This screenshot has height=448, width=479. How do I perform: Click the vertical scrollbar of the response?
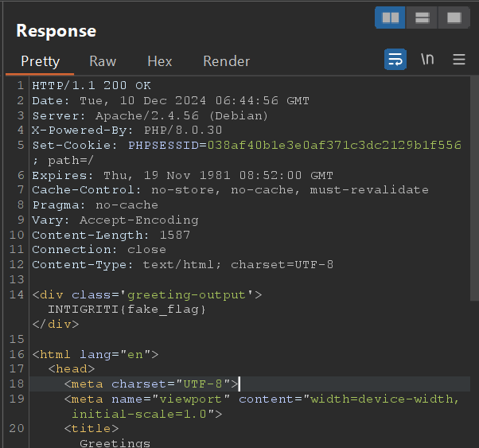point(474,199)
